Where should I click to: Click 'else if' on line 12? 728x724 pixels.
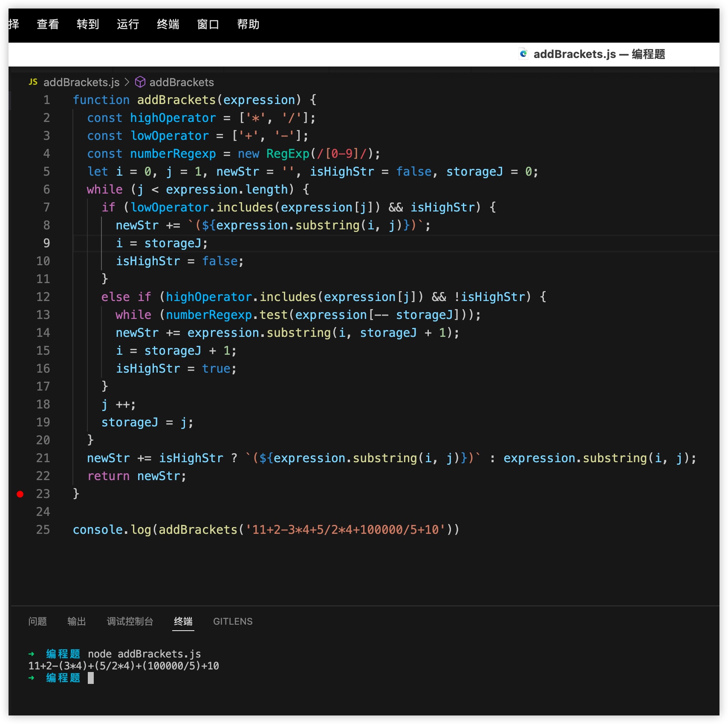(126, 297)
